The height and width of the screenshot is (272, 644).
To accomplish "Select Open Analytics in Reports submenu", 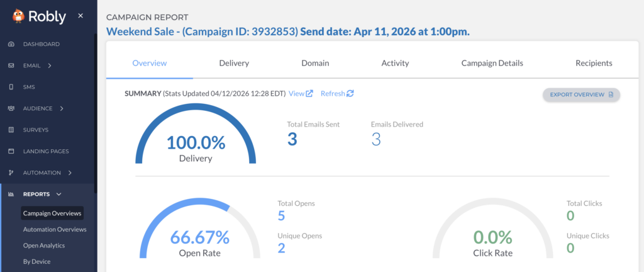I will point(44,246).
